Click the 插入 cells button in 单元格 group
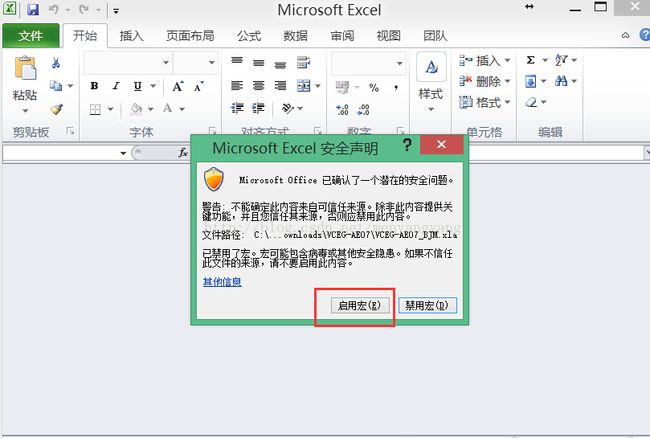The image size is (650, 438). point(484,61)
